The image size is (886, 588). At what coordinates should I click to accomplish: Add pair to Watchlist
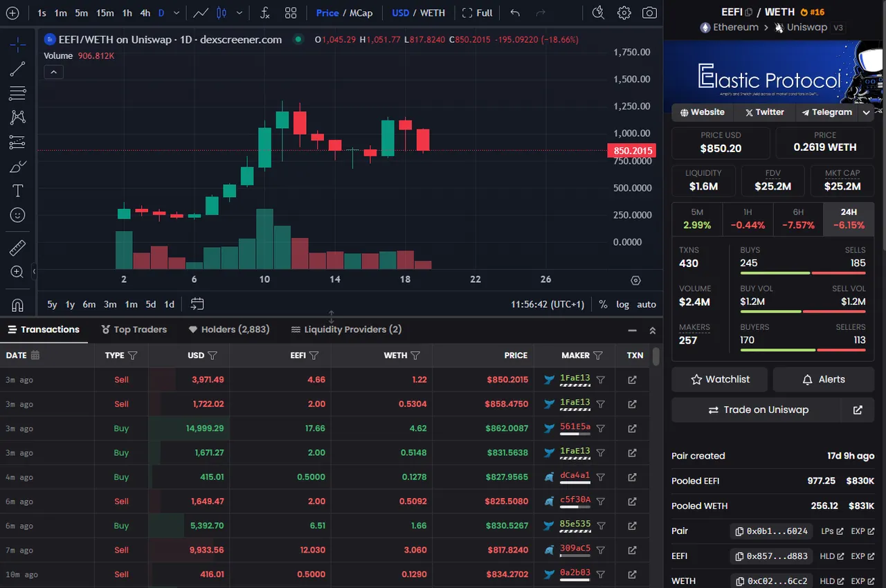click(720, 379)
